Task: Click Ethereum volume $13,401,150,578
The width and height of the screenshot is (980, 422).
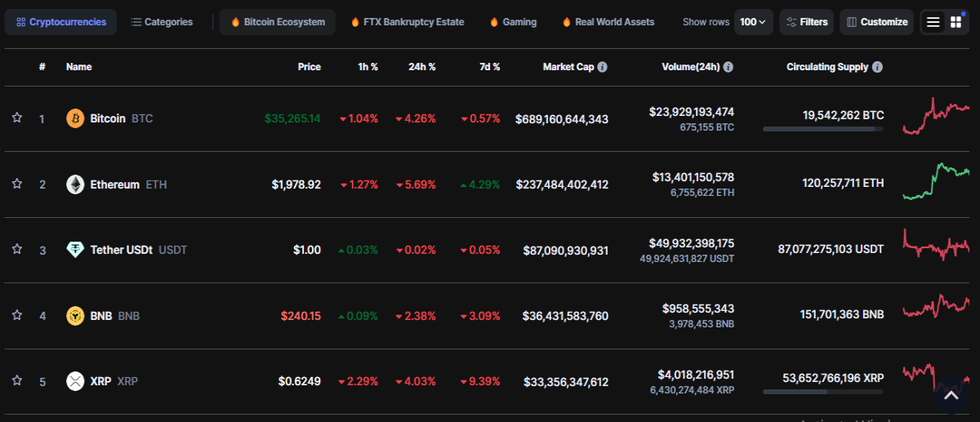Action: point(693,177)
